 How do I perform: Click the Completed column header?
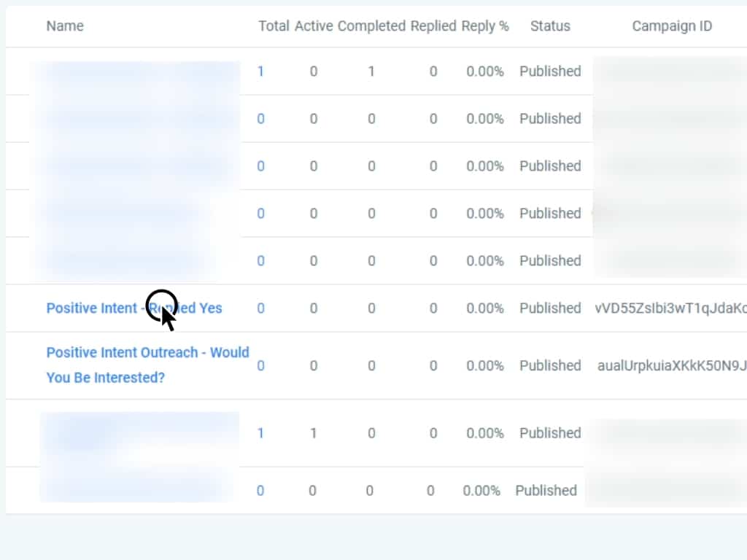pos(371,26)
